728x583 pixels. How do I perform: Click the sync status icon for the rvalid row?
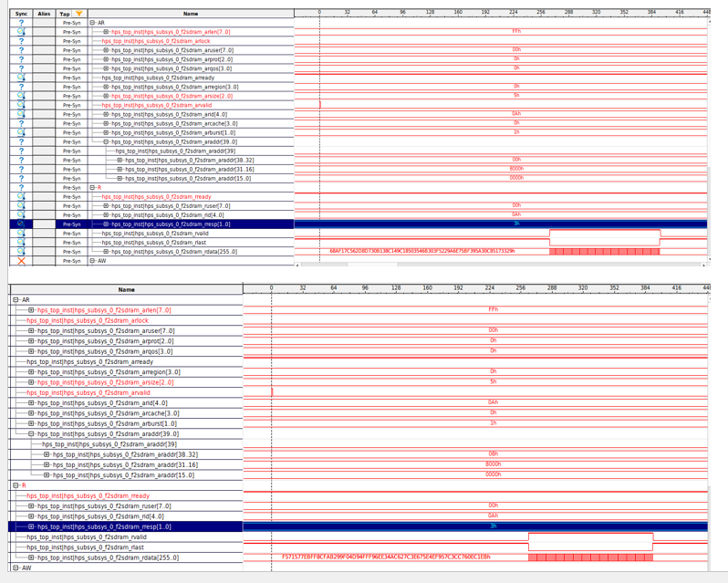21,234
